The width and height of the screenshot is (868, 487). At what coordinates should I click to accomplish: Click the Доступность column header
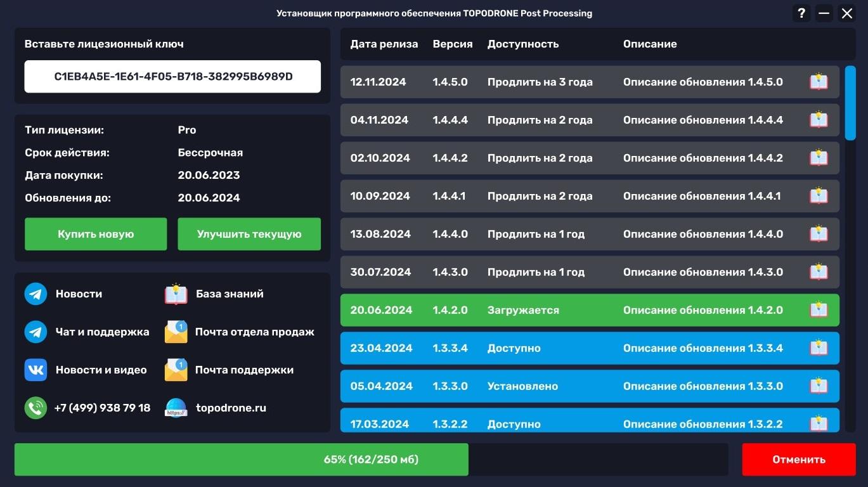522,44
